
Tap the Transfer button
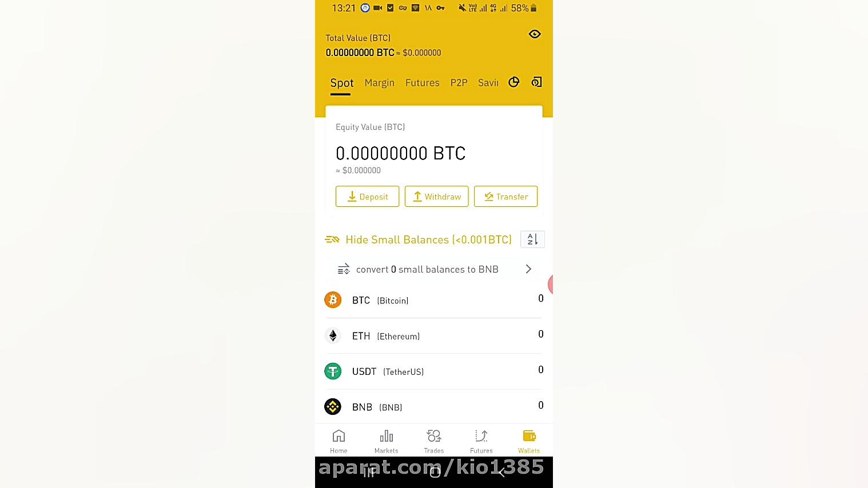506,197
